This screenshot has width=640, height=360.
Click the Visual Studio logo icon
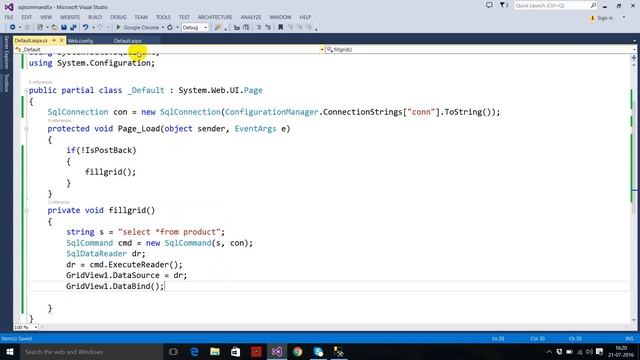point(9,7)
